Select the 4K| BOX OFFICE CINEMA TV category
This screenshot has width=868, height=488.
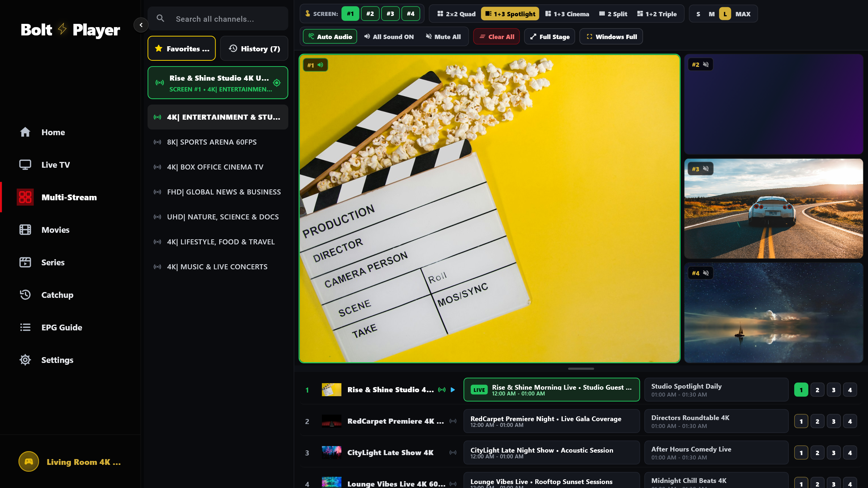pos(218,167)
